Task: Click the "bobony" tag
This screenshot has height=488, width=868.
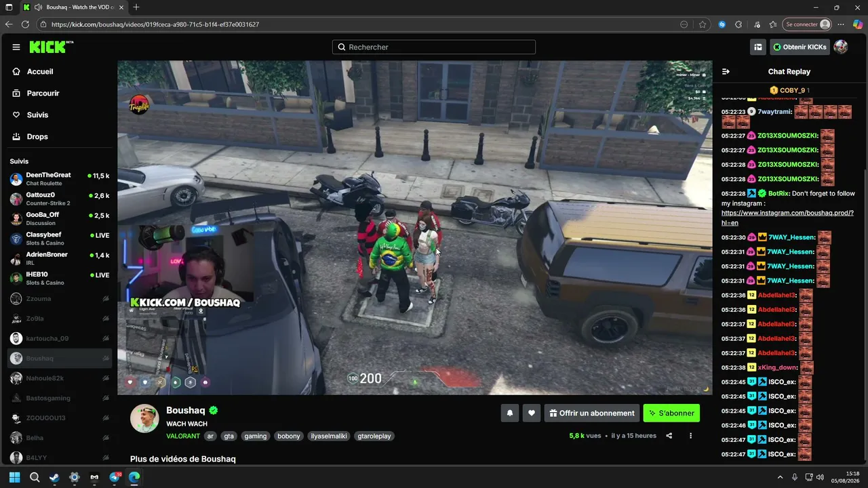Action: [x=289, y=436]
